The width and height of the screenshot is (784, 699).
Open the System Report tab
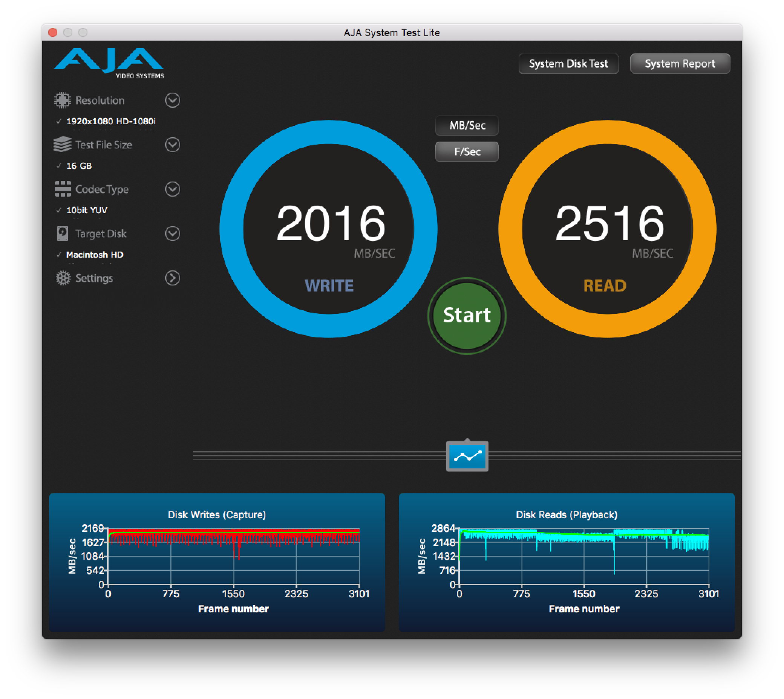tap(680, 64)
